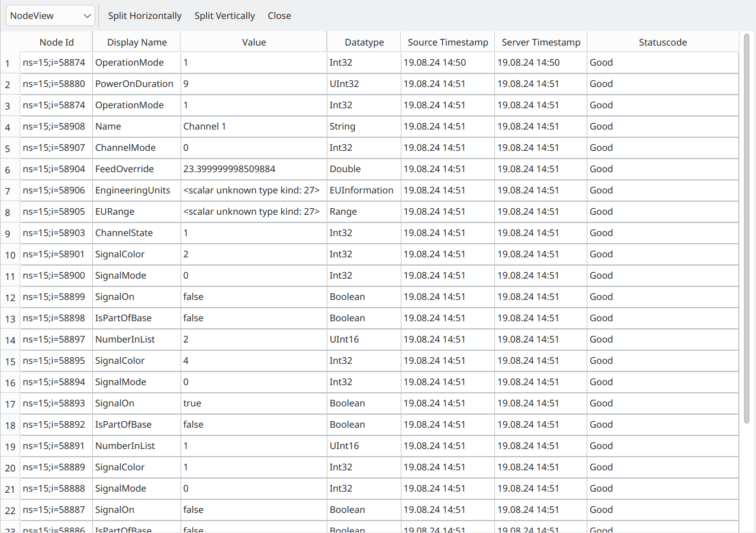The image size is (756, 533).
Task: Click the vertical scrollbar handle
Action: [747, 228]
